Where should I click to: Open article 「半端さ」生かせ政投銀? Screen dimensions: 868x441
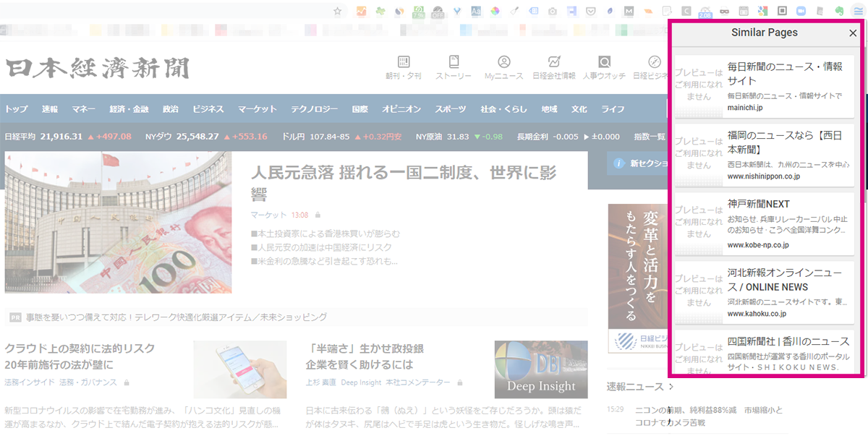point(365,356)
